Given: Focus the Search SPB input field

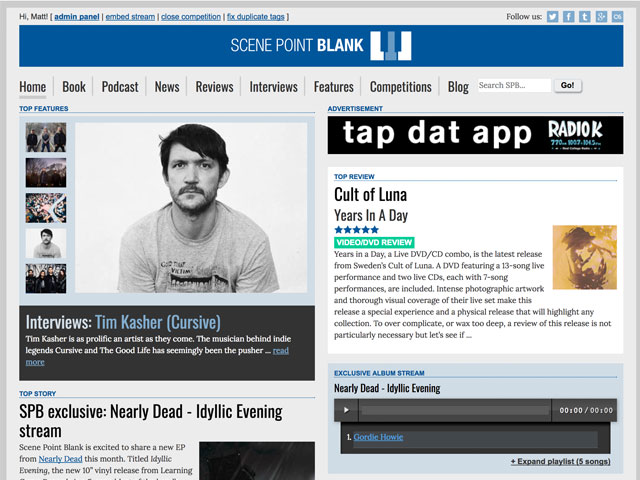Looking at the screenshot, I should point(514,85).
